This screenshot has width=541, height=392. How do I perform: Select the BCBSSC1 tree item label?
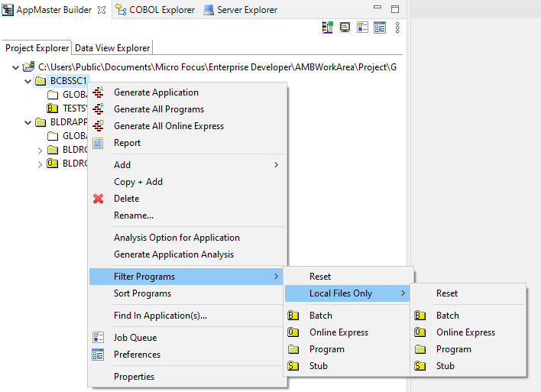68,81
